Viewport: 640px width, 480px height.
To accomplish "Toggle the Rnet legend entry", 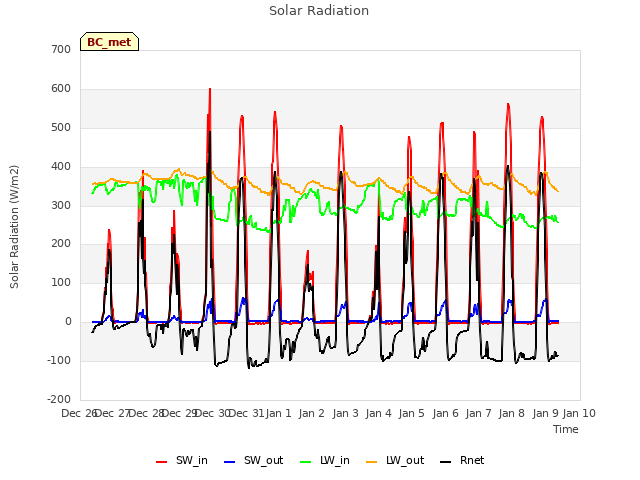I will (x=462, y=460).
